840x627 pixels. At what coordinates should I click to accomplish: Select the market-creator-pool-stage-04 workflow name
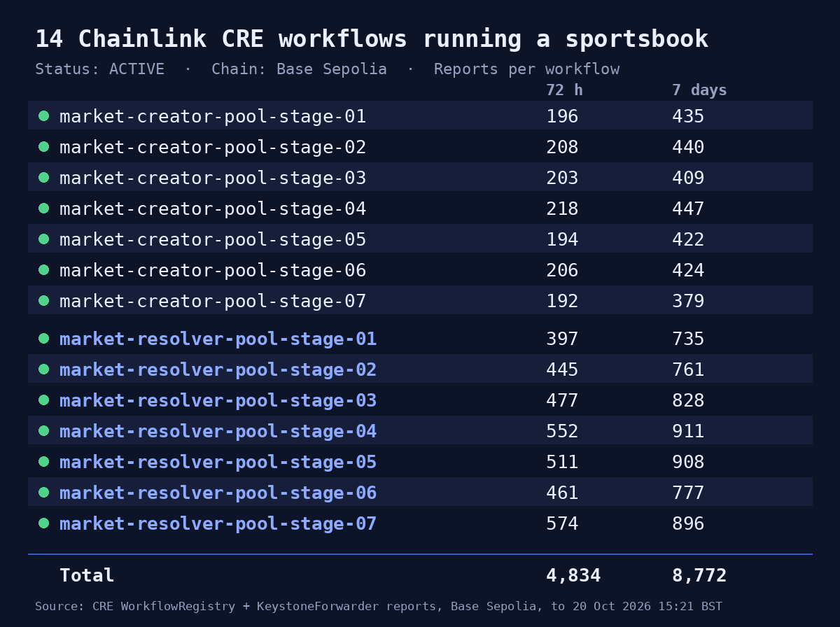coord(213,209)
